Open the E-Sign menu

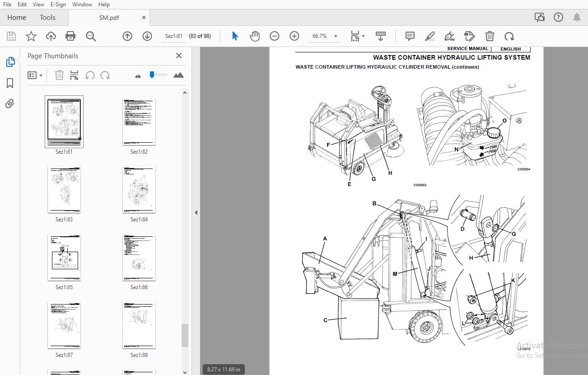(x=58, y=4)
